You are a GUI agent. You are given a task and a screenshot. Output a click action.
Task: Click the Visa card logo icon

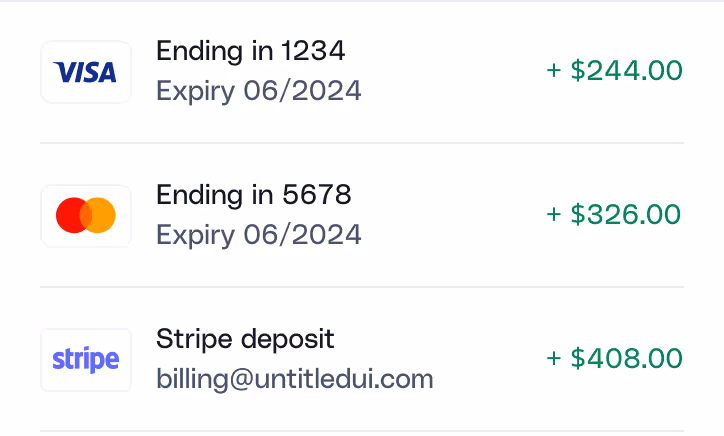[86, 72]
